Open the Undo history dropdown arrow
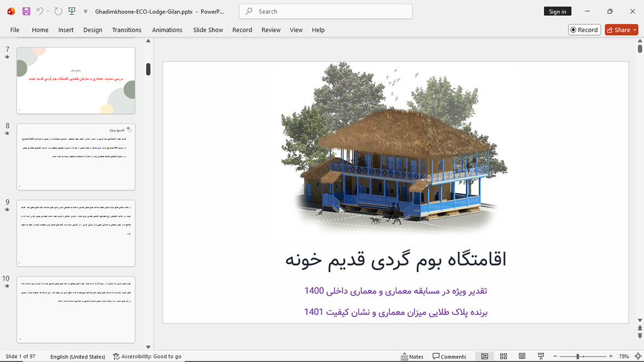 click(48, 12)
